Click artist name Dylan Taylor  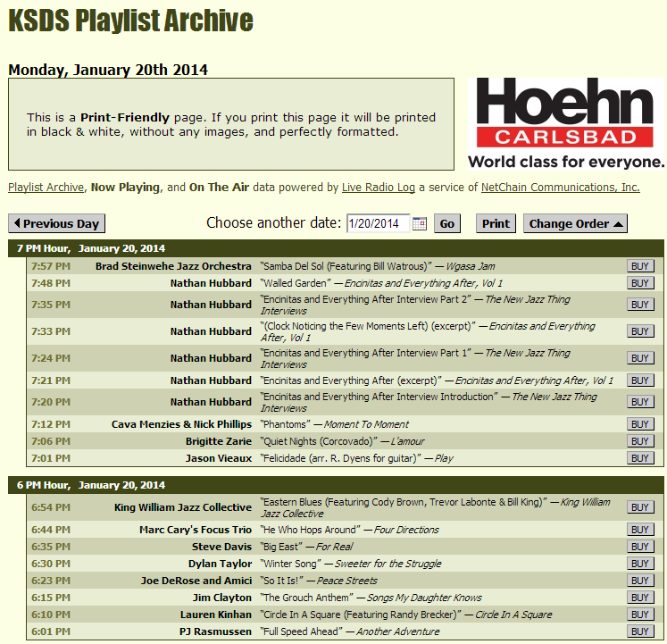coord(220,564)
